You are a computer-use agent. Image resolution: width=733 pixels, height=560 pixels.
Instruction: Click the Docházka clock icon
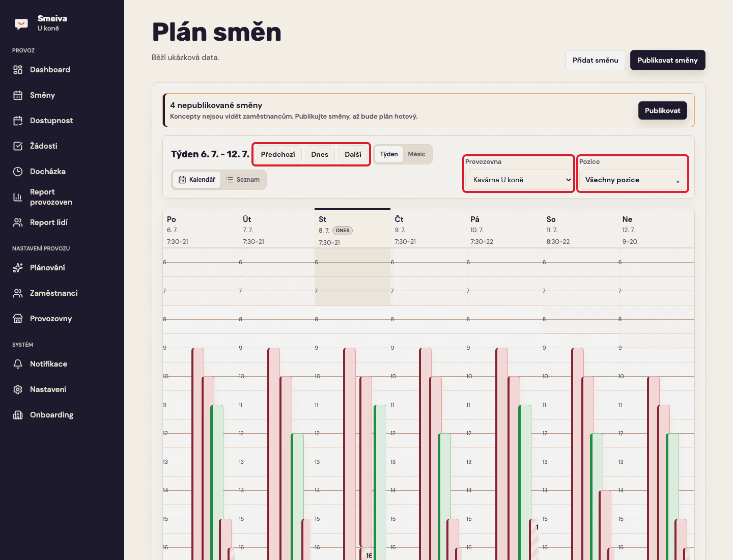tap(18, 172)
